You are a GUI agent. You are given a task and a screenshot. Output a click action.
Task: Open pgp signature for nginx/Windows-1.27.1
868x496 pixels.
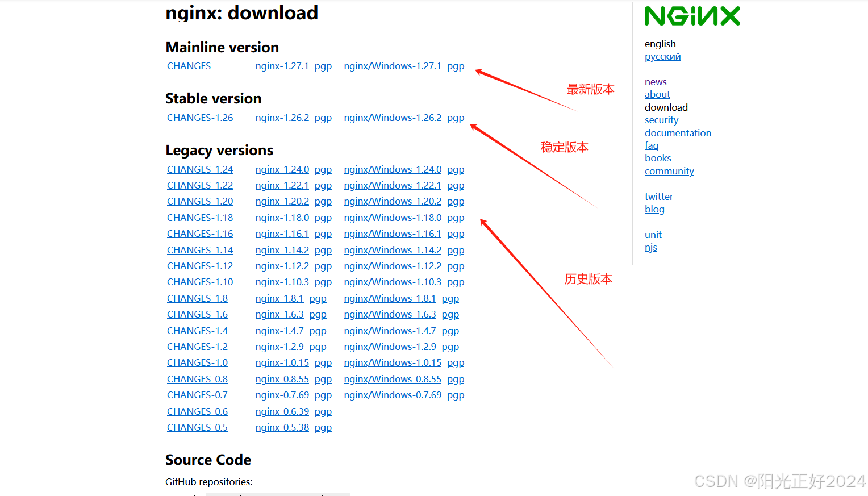[x=456, y=66]
